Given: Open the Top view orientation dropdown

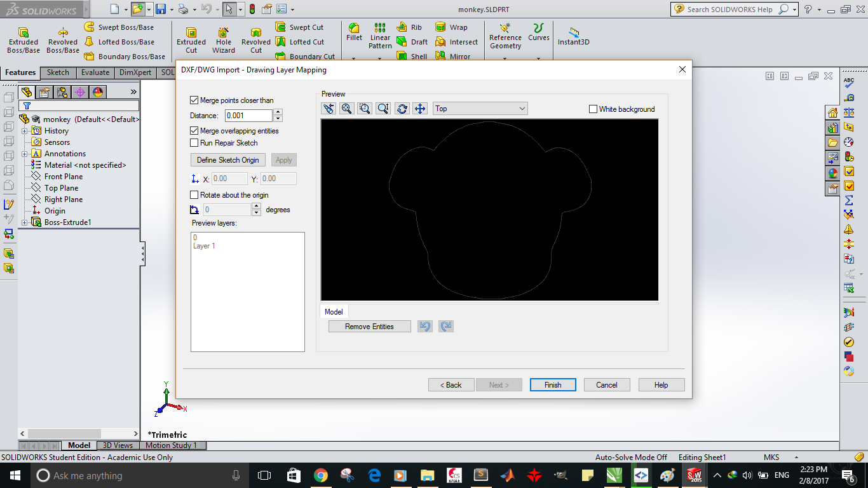Looking at the screenshot, I should click(480, 109).
